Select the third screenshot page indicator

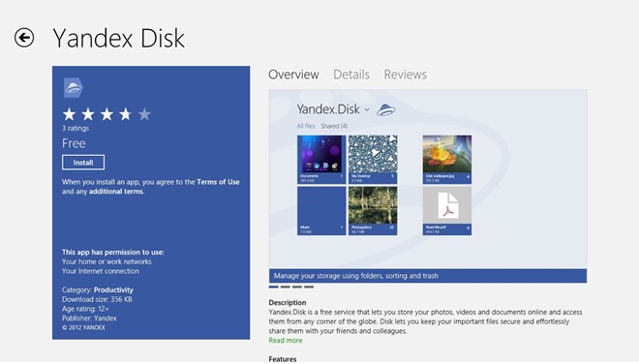click(x=297, y=287)
